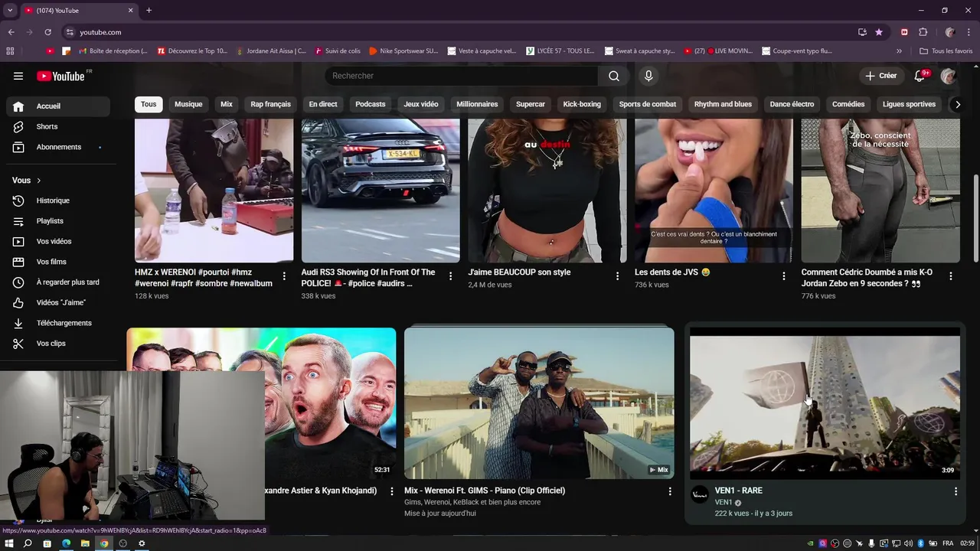Viewport: 980px width, 551px height.
Task: Open more options for VEN1 - RARE
Action: 955,491
